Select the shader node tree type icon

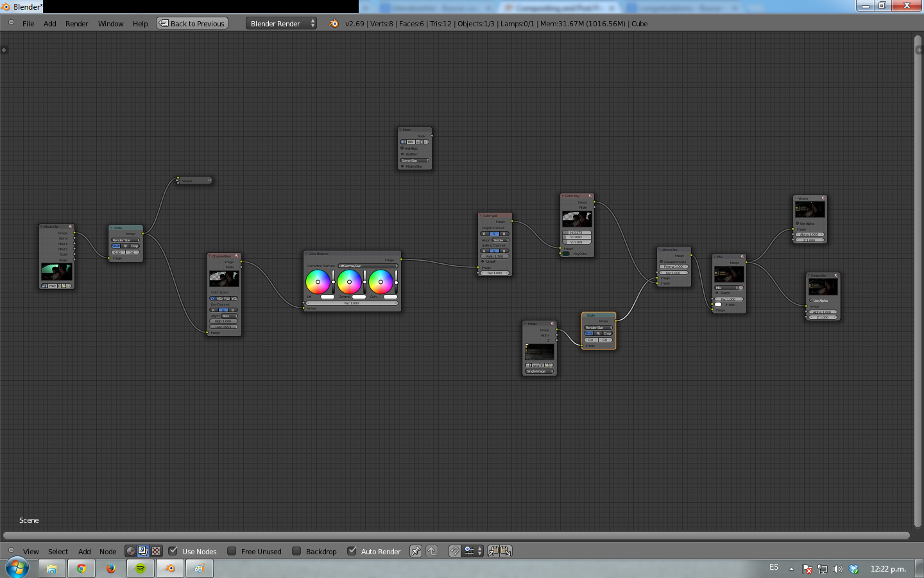coord(131,551)
